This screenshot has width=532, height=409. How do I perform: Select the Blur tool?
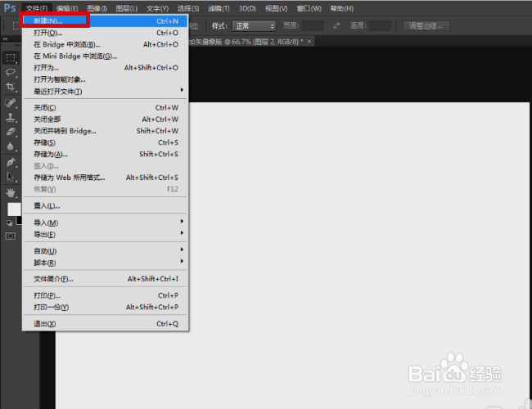pyautogui.click(x=11, y=146)
